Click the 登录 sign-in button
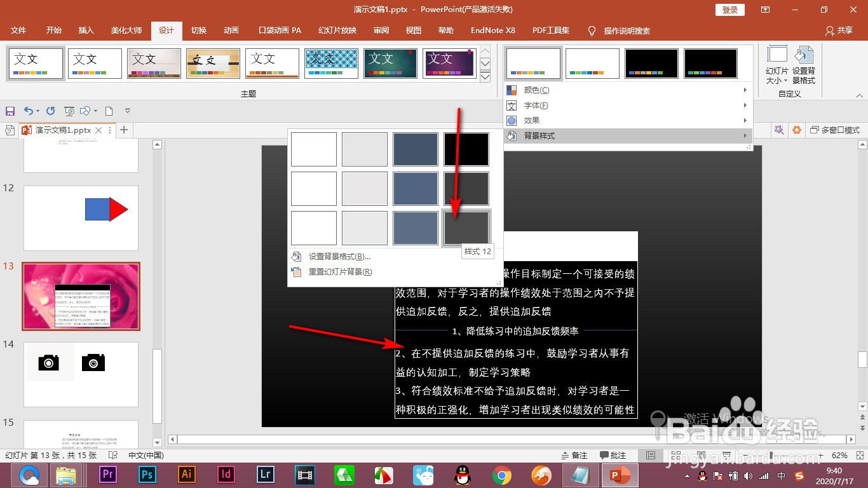 (x=730, y=10)
